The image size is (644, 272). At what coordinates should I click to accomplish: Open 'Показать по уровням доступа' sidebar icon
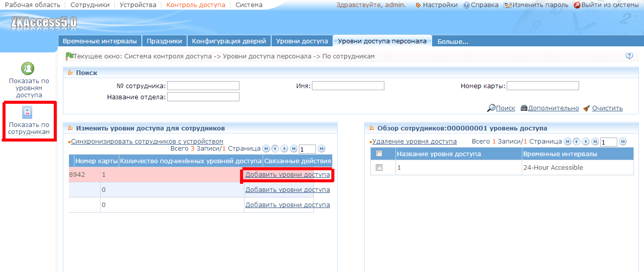tap(29, 80)
